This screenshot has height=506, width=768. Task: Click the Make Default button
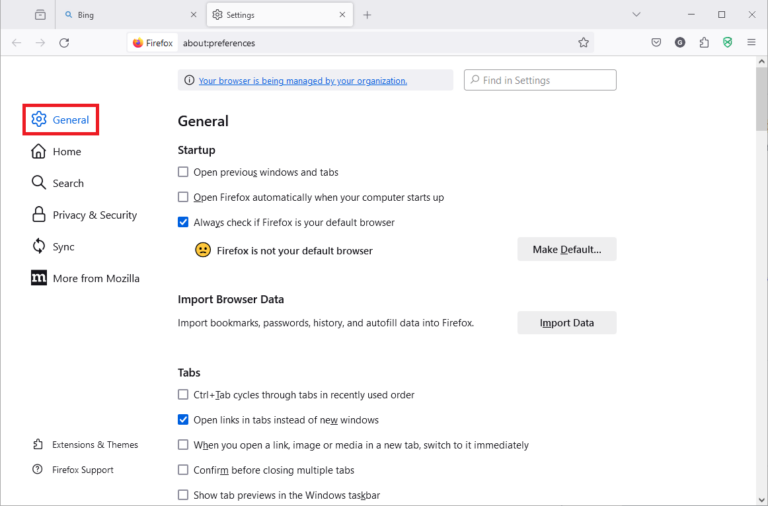point(567,249)
